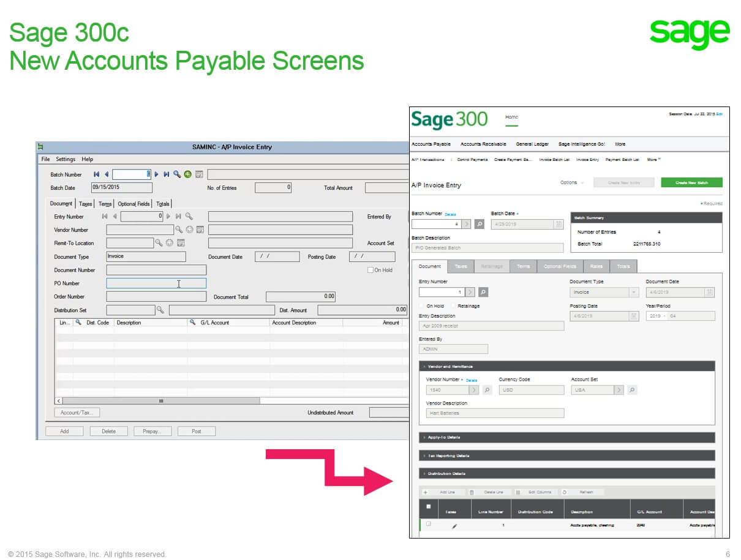Open Distribution Set finder magnifier
Screen dimensions: 741x560
point(160,310)
